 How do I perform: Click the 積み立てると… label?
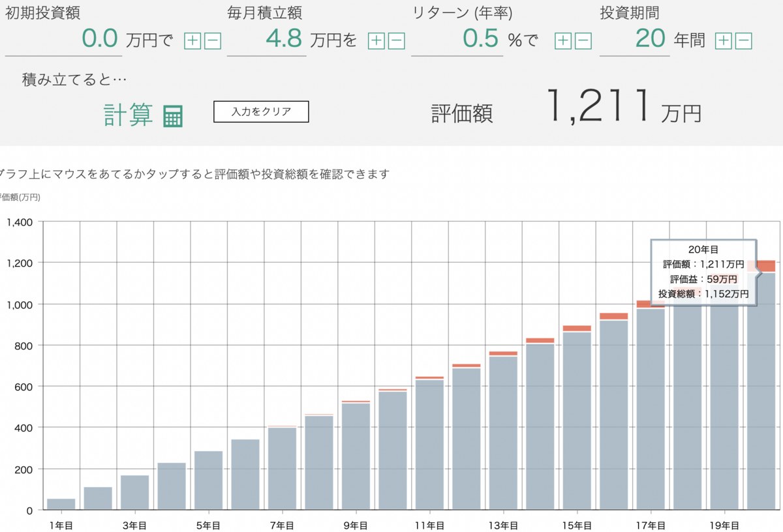[74, 80]
